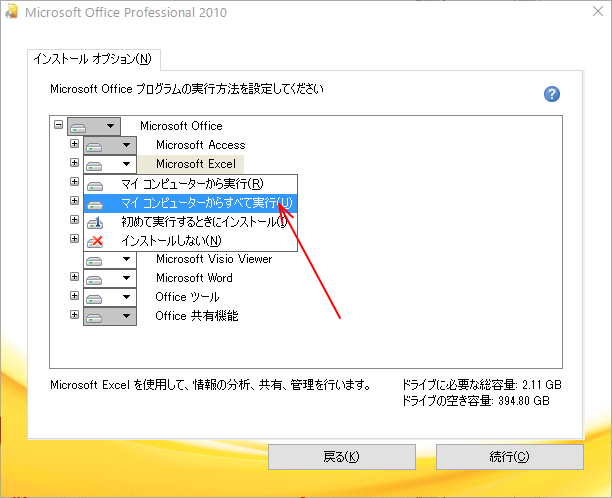Screen dimensions: 612x498
Task: Open Microsoft Excel install dropdown
Action: click(110, 164)
